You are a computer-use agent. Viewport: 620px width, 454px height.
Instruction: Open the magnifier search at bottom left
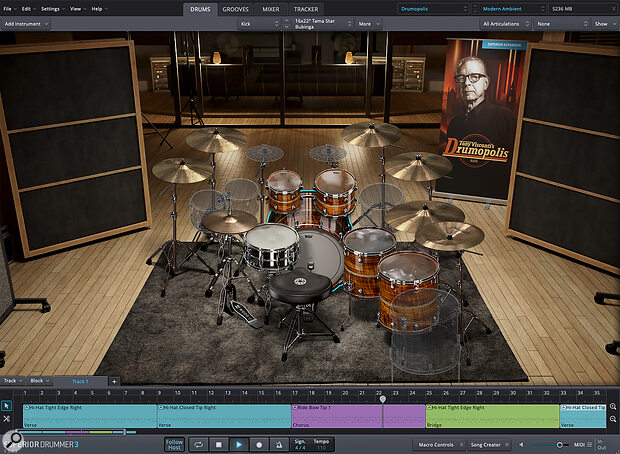[13, 439]
